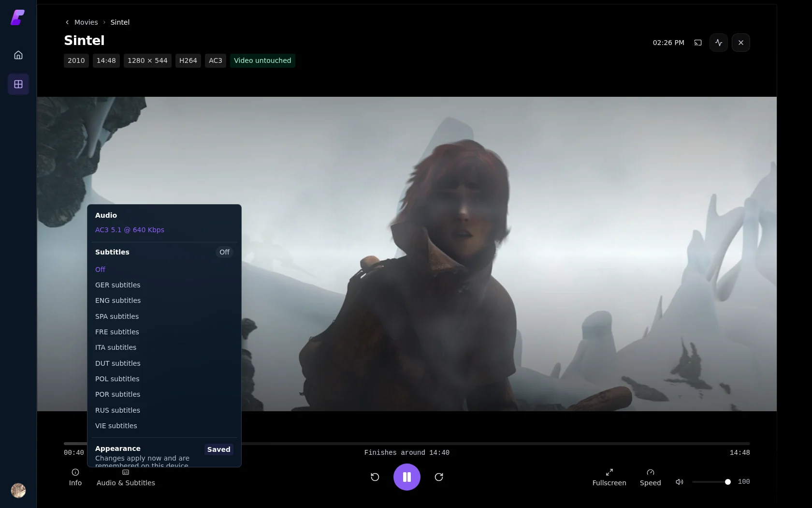The height and width of the screenshot is (508, 812).
Task: Skip forward with the forward icon
Action: click(439, 477)
